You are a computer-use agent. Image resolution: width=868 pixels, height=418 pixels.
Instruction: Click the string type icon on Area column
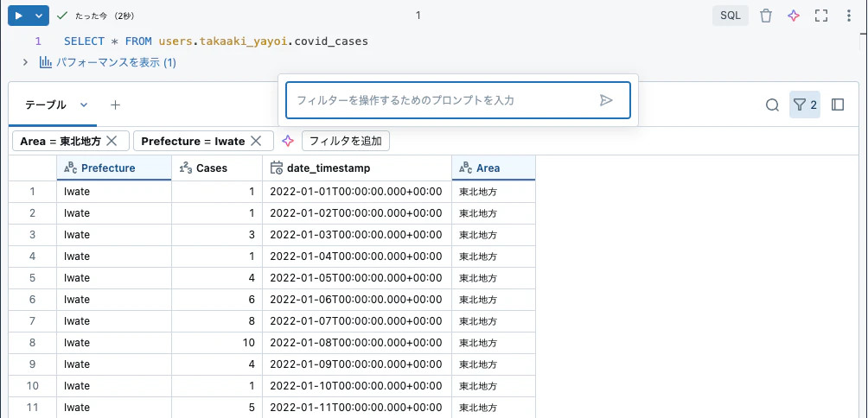tap(466, 168)
